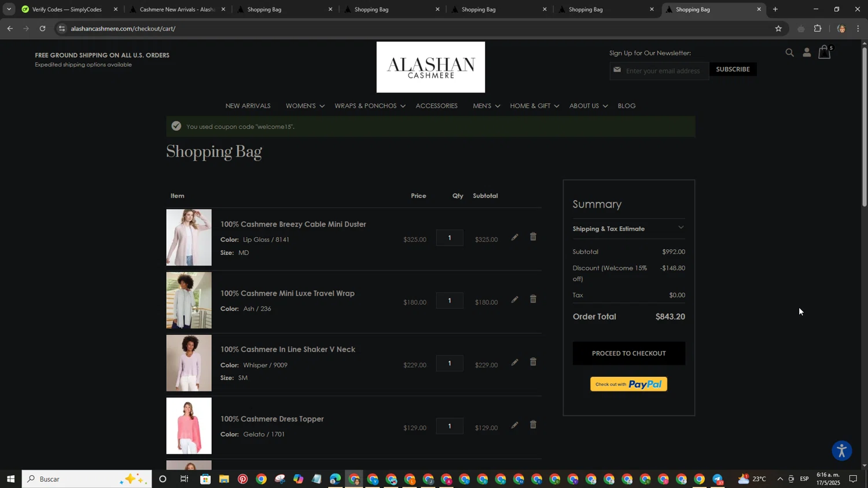Bookmark this page with star icon
868x488 pixels.
(778, 28)
